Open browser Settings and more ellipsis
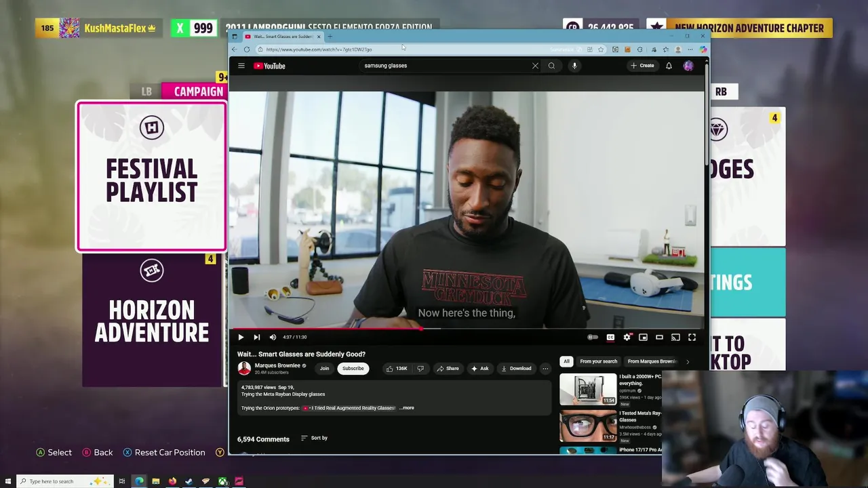 [690, 49]
